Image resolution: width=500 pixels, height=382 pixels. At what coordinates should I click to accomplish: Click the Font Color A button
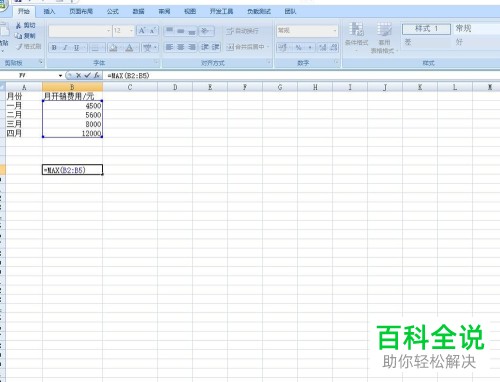tap(129, 48)
